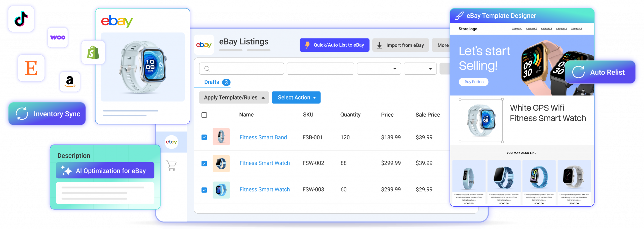The image size is (644, 229).
Task: Open the Fitness Smart Watch FSW-002 link
Action: 264,163
